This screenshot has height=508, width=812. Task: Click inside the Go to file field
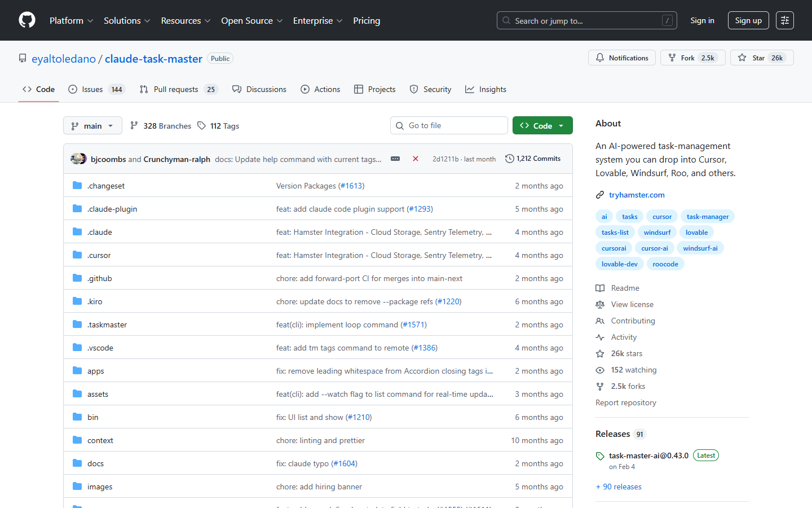click(x=449, y=125)
